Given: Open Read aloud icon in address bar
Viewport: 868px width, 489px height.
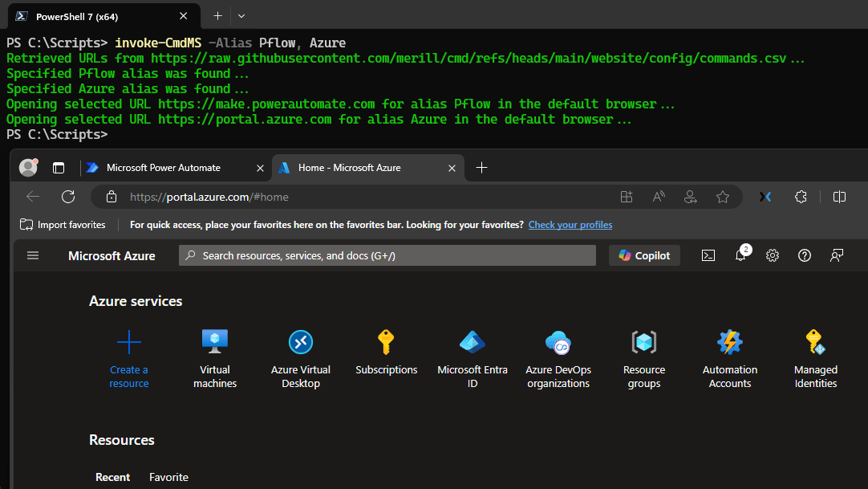Looking at the screenshot, I should [658, 197].
